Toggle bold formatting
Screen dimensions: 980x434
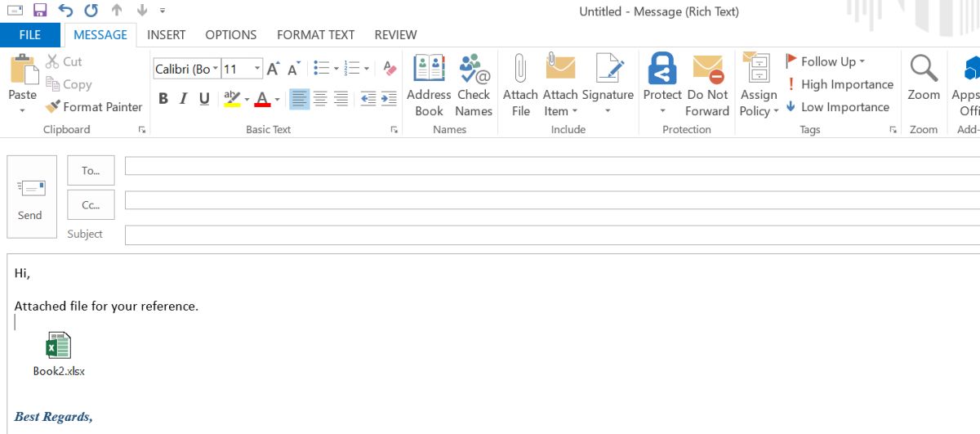pos(163,99)
